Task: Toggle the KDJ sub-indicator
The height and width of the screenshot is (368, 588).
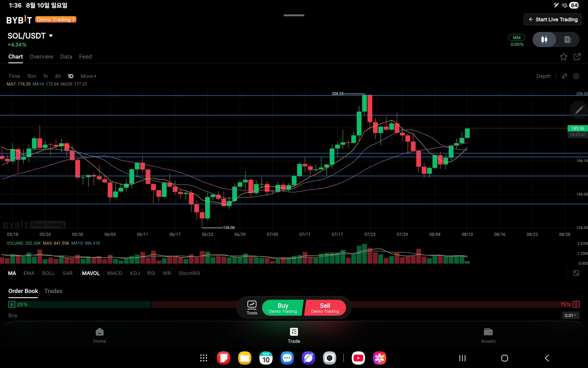Action: pyautogui.click(x=135, y=273)
